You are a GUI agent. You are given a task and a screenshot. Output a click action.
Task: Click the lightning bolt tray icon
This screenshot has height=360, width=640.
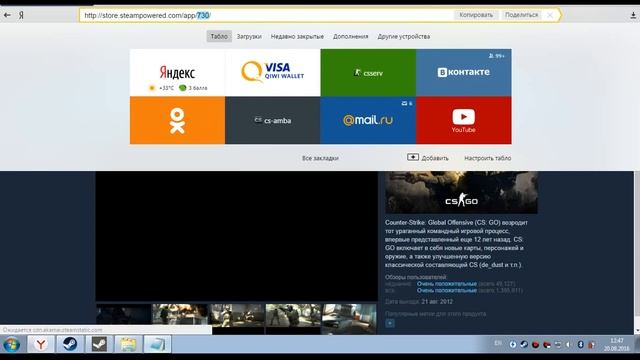513,345
